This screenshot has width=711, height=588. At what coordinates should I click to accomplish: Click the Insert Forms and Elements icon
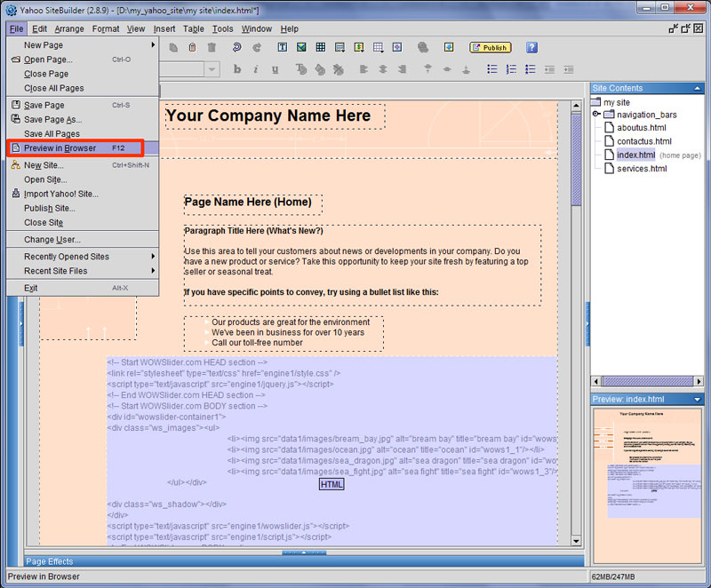pos(340,48)
